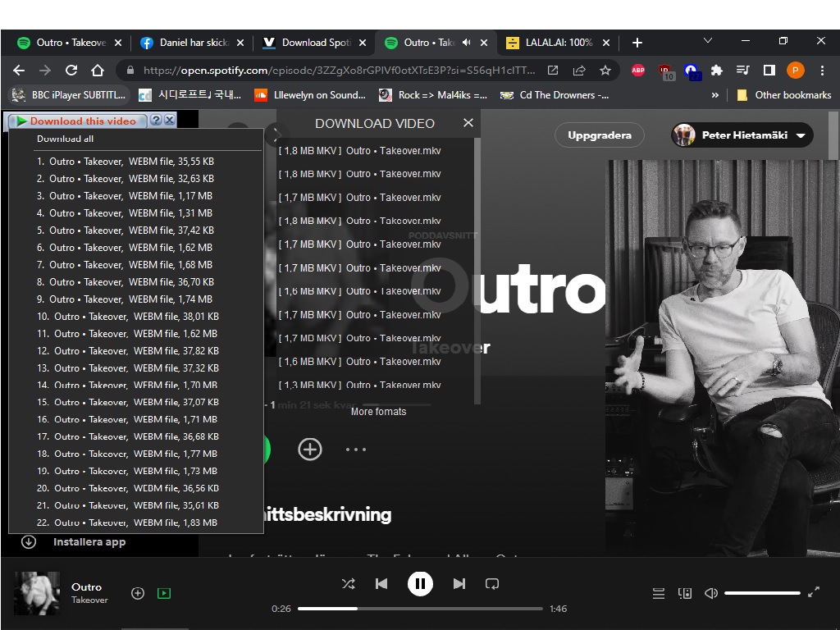Switch player to full screen
Viewport: 840px width, 630px height.
[814, 592]
